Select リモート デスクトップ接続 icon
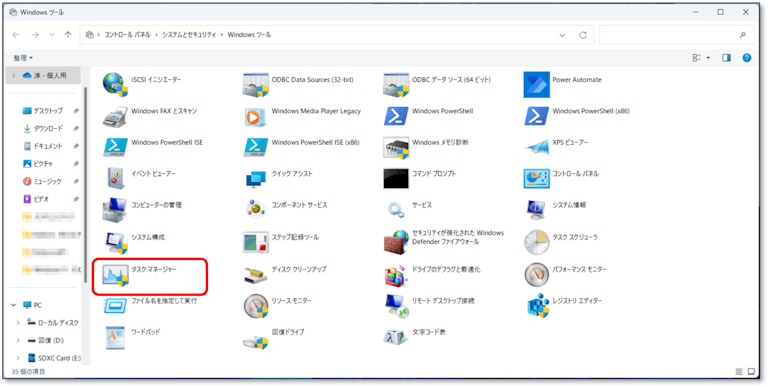 [396, 306]
